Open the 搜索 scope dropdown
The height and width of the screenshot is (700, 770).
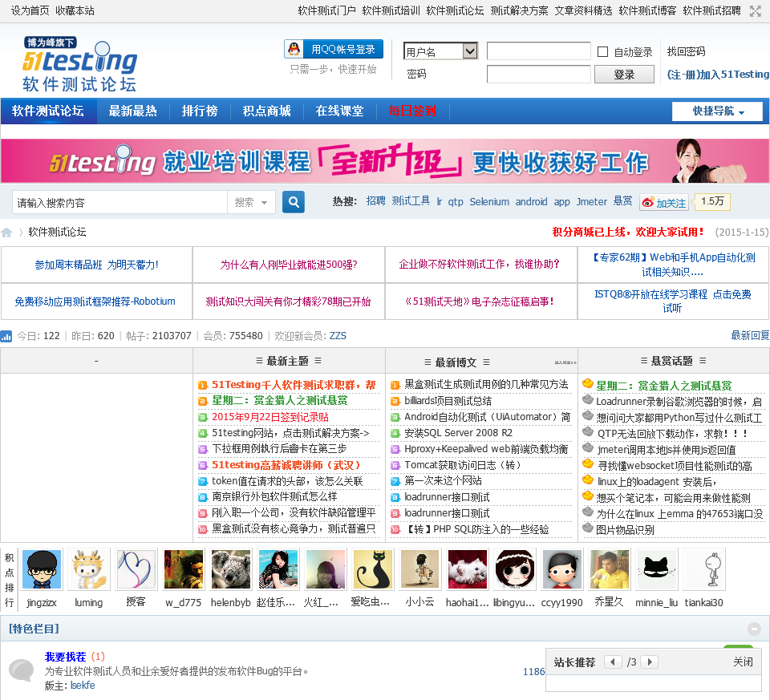(251, 202)
